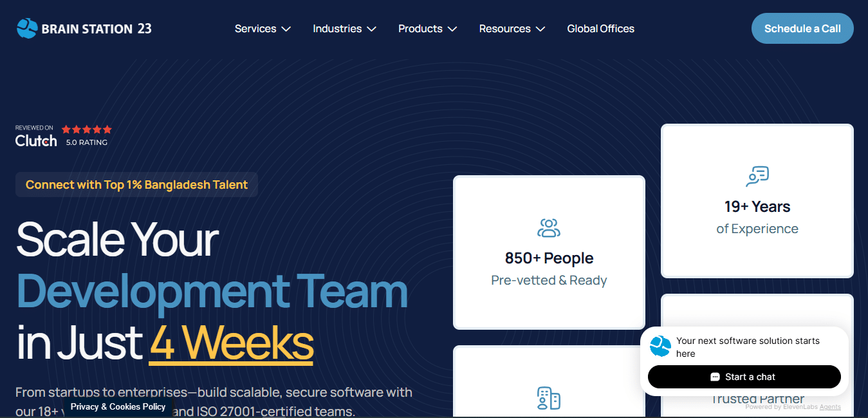Click Your next software solution starts here

tap(748, 347)
